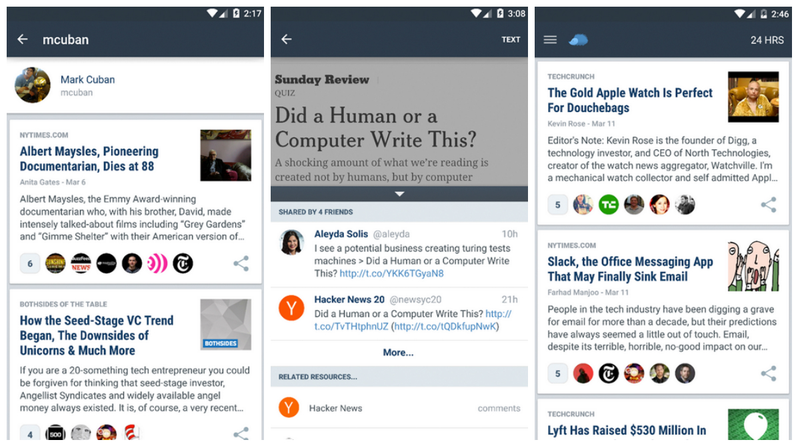
Task: Tap share count 4 on Seed-Stage card
Action: [30, 433]
